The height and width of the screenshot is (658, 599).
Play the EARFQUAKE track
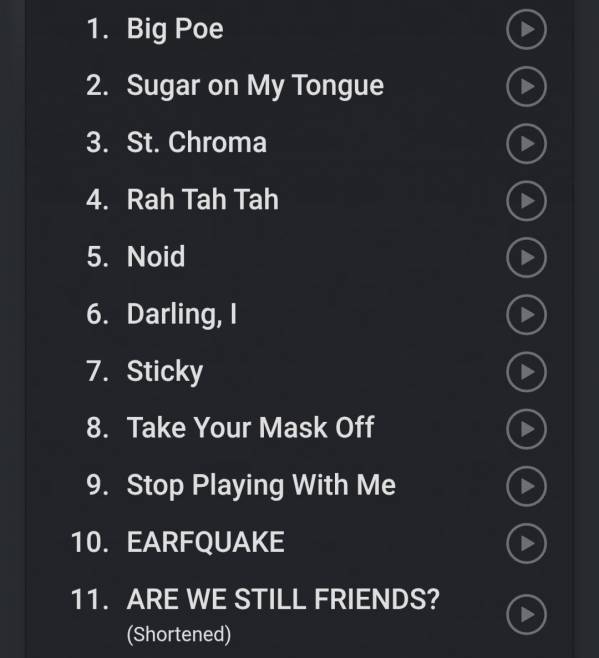click(526, 543)
